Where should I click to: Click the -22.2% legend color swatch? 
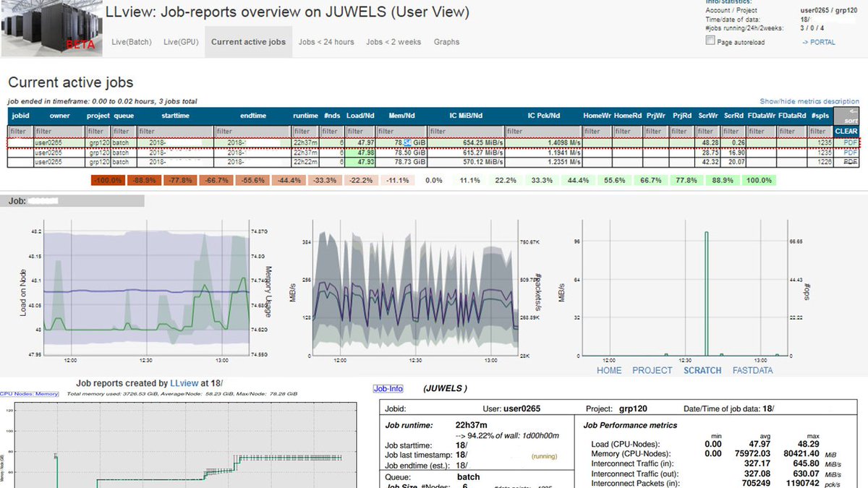[x=360, y=180]
